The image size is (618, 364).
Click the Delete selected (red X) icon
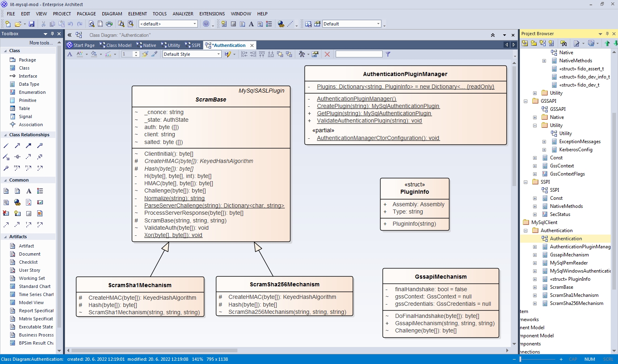(327, 54)
